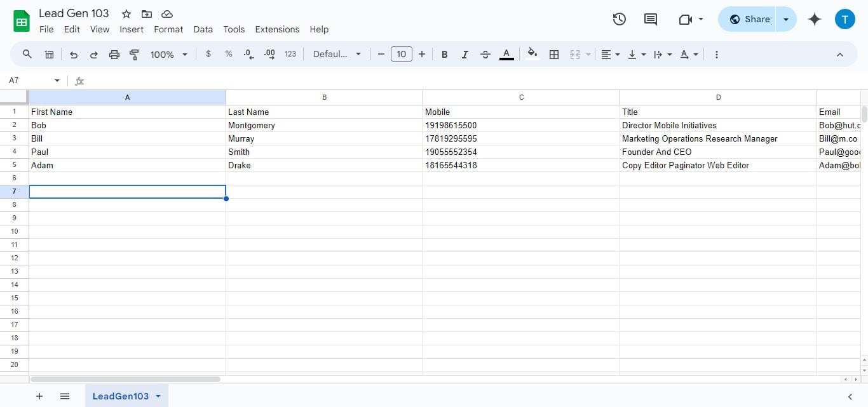Viewport: 868px width, 407px height.
Task: Click the Gemini sparkle icon
Action: (815, 19)
